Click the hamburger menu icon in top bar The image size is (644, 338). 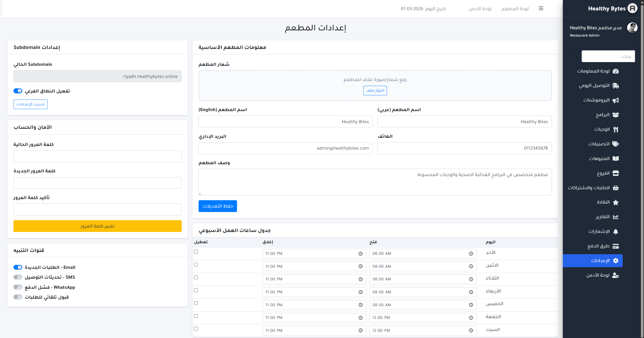tap(541, 8)
